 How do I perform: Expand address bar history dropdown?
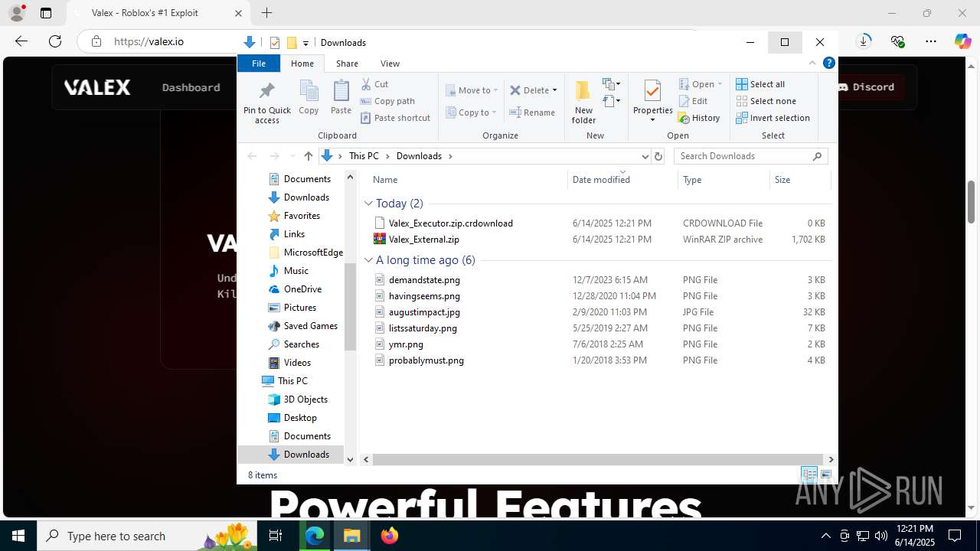pyautogui.click(x=645, y=156)
